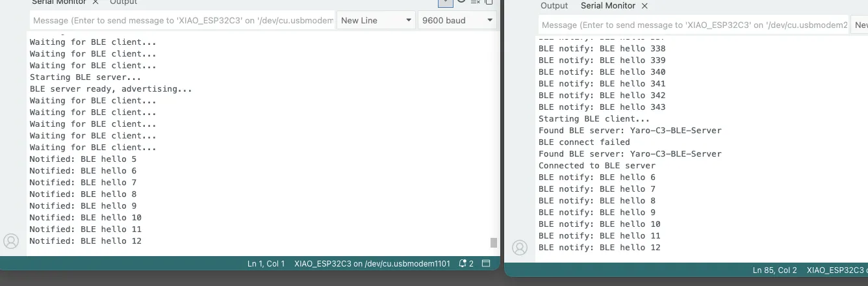Click the clear output icon in left monitor
The width and height of the screenshot is (868, 286).
tap(476, 2)
